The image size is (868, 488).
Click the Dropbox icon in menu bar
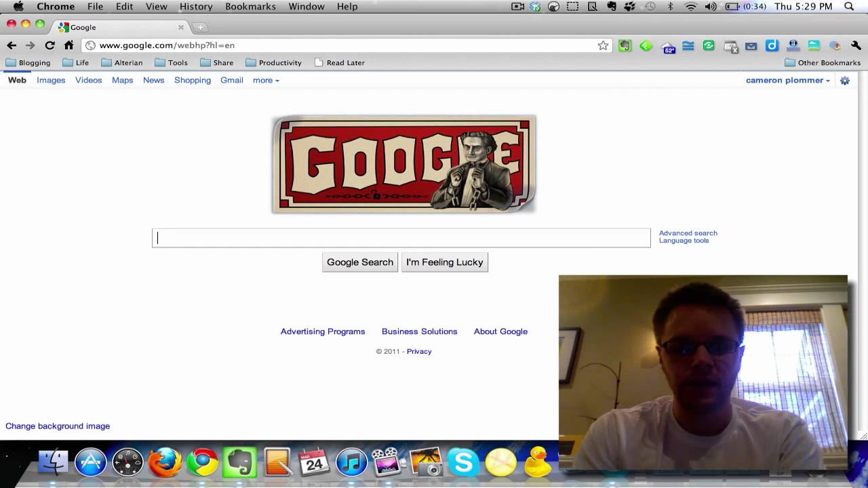pyautogui.click(x=535, y=7)
